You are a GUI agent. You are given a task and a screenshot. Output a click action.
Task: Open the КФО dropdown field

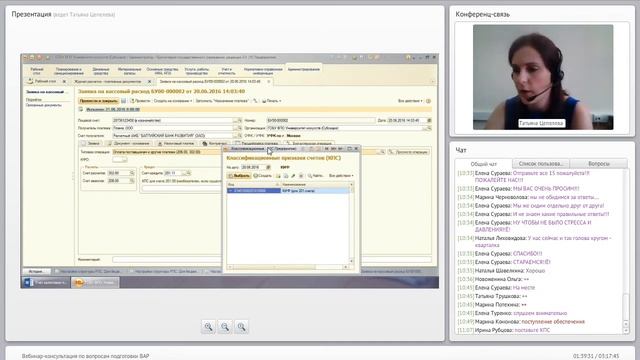tap(120, 160)
